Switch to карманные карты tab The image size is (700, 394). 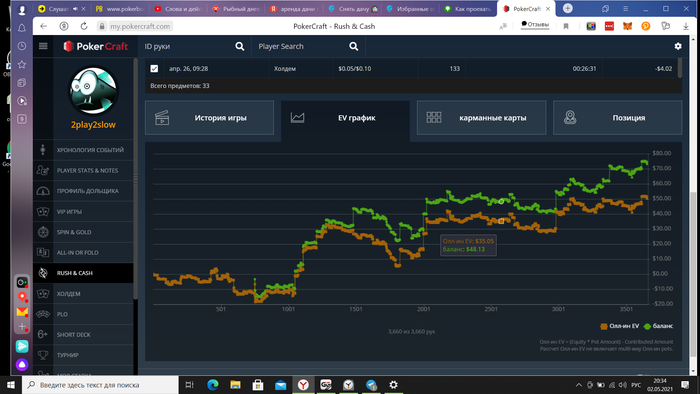click(481, 118)
